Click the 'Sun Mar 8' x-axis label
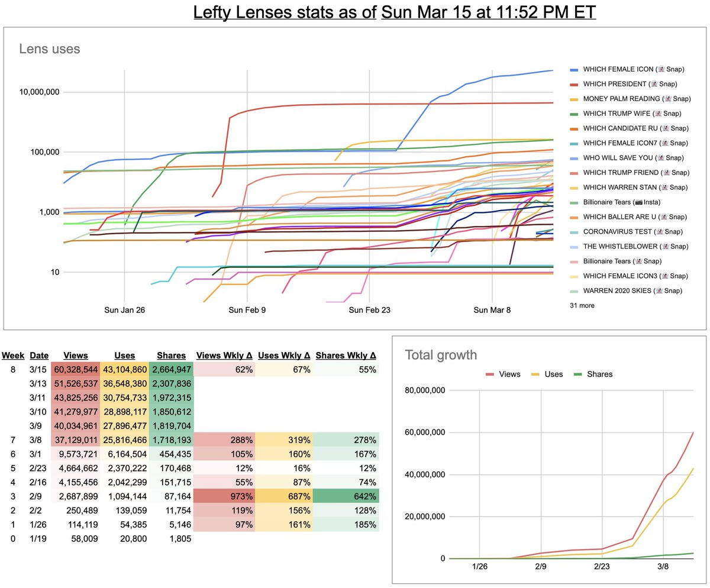This screenshot has height=588, width=710. pyautogui.click(x=492, y=310)
